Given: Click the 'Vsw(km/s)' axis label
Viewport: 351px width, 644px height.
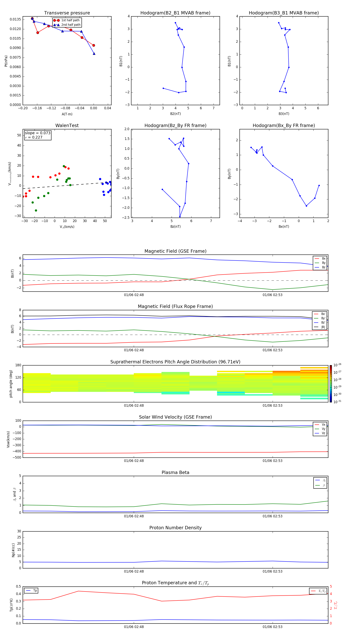Looking at the screenshot, I should [x=8, y=439].
